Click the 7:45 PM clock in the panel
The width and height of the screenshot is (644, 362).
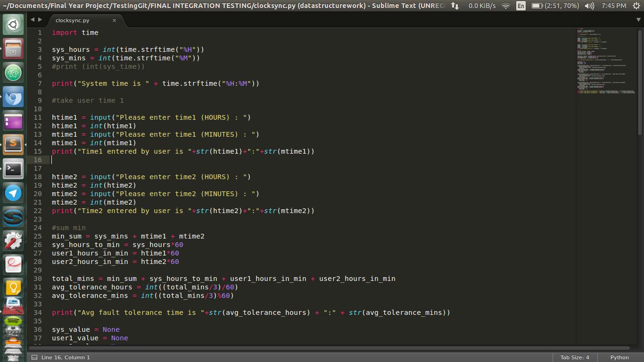click(614, 6)
